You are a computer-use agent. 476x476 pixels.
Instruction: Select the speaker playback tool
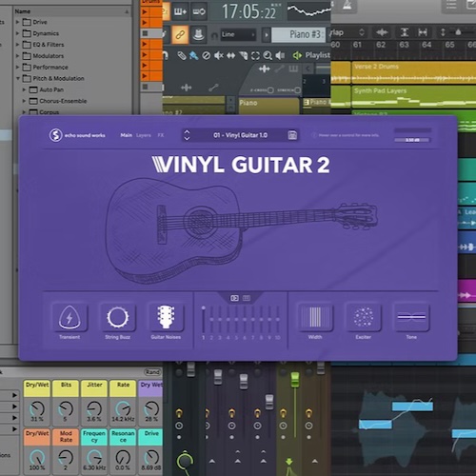[280, 56]
